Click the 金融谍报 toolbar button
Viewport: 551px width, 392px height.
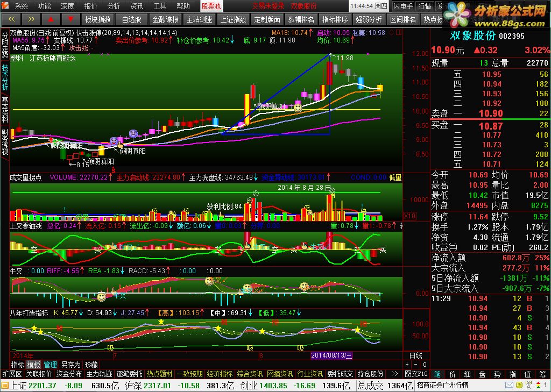click(x=166, y=19)
